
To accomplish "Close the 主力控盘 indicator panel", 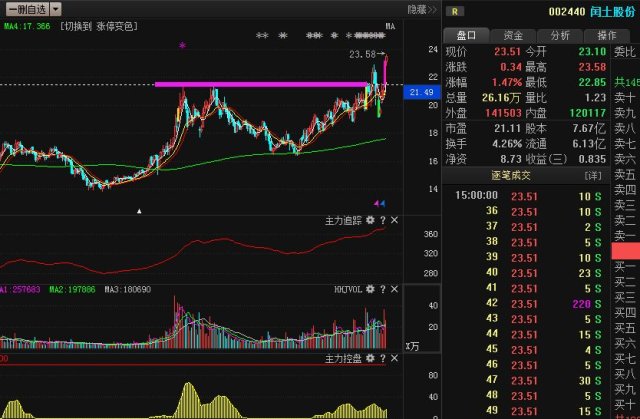I will 394,358.
